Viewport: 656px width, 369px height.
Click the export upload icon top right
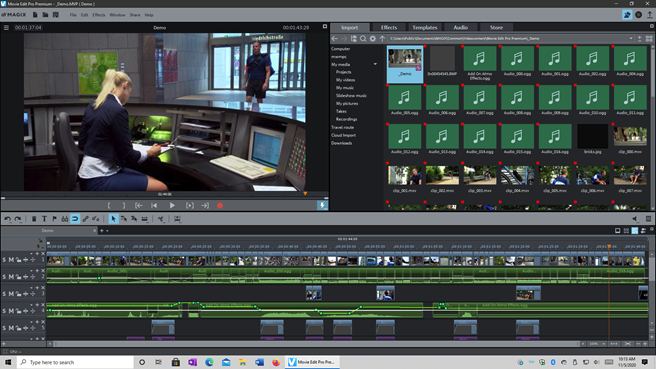click(649, 15)
